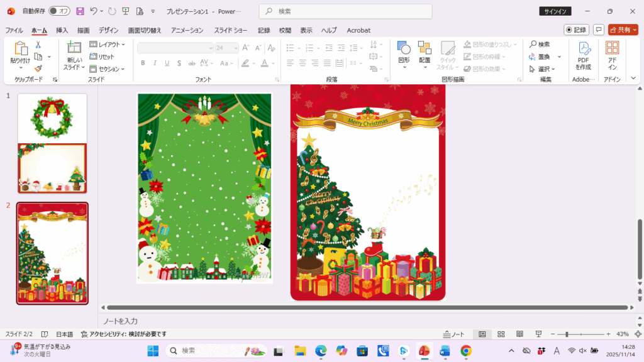Viewport: 644px width, 362px height.
Task: Toggle the Notes pane button in the status bar
Action: point(453,334)
